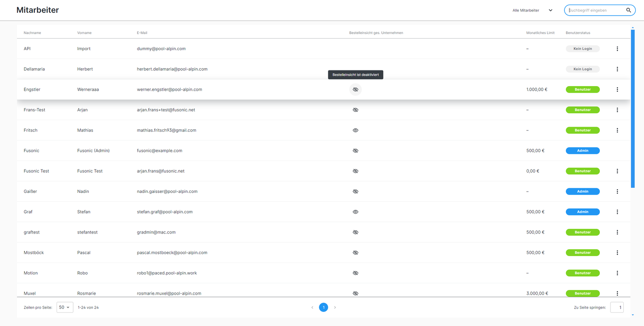This screenshot has width=644, height=326.
Task: Open the three-dot menu for Engstler row
Action: (x=617, y=89)
